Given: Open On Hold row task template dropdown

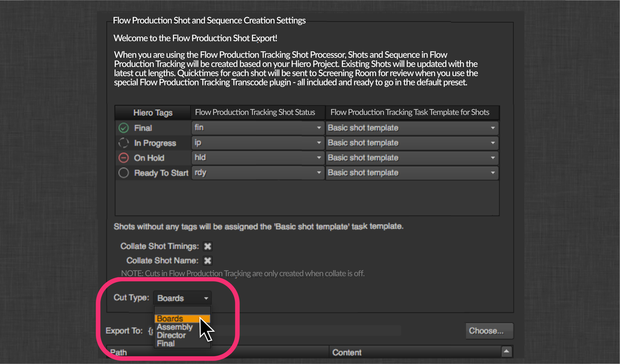Looking at the screenshot, I should pyautogui.click(x=412, y=158).
